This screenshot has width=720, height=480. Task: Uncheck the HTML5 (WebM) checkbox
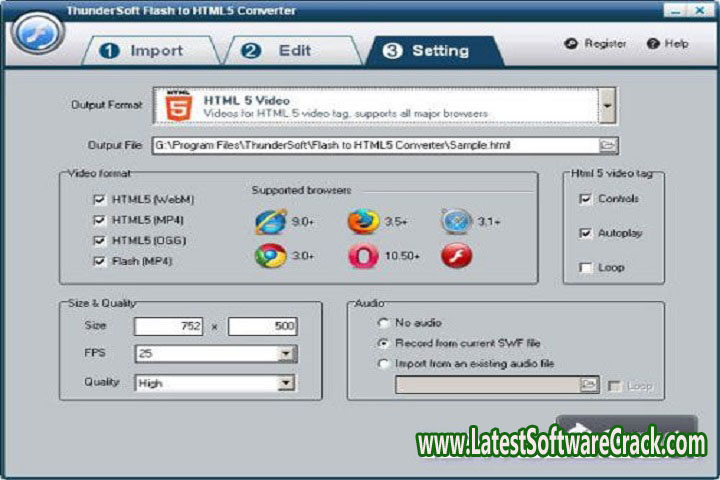[x=99, y=199]
